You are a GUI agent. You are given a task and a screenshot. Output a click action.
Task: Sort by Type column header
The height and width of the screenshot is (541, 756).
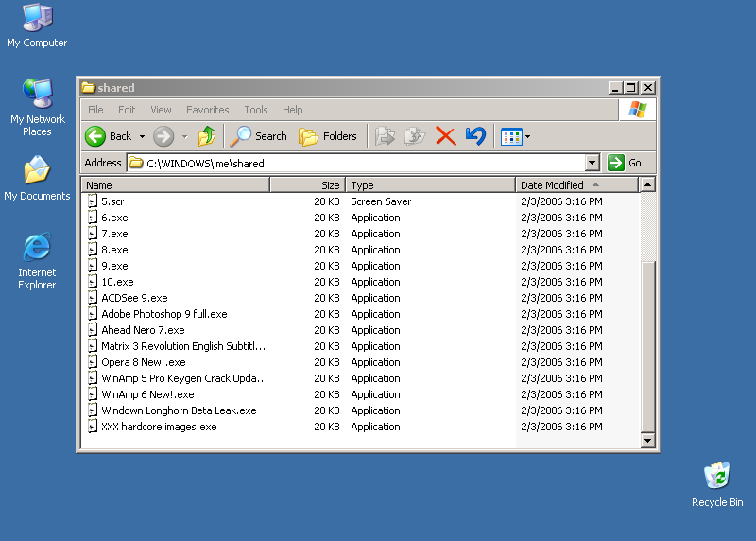pyautogui.click(x=431, y=185)
